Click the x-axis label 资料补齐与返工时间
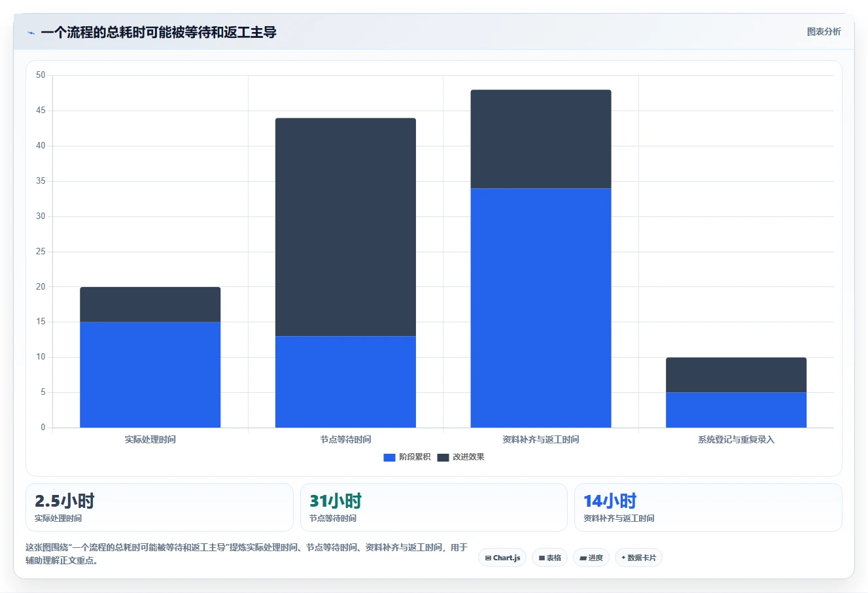 [x=541, y=439]
